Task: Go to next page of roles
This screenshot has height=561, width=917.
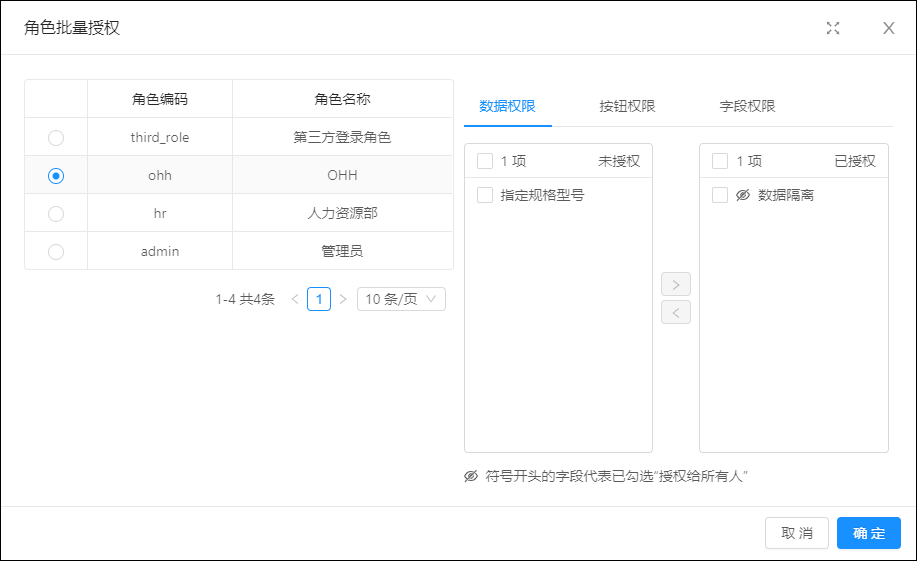Action: point(343,299)
